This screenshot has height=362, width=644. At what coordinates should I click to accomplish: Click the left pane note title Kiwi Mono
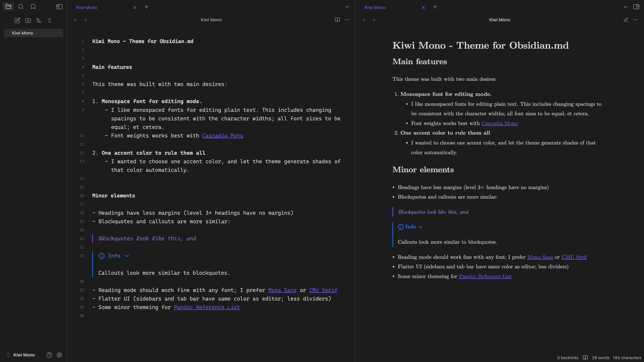(x=211, y=20)
